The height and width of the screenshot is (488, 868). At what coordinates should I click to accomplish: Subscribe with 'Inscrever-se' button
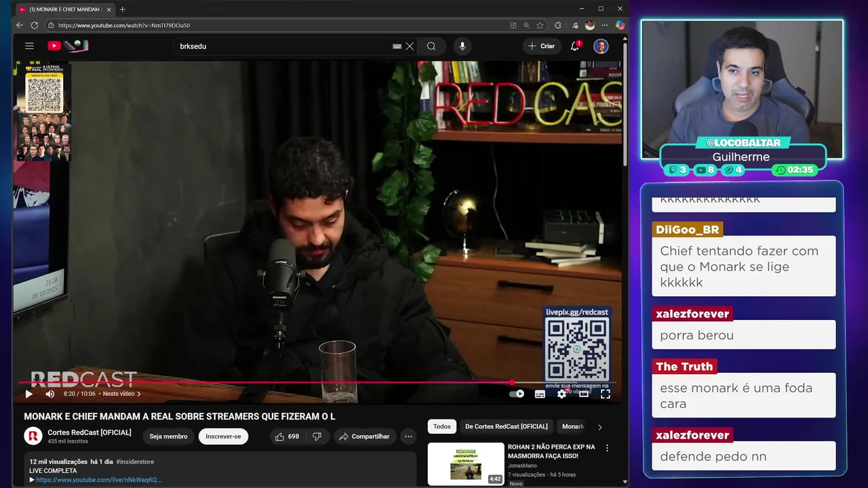click(x=223, y=436)
